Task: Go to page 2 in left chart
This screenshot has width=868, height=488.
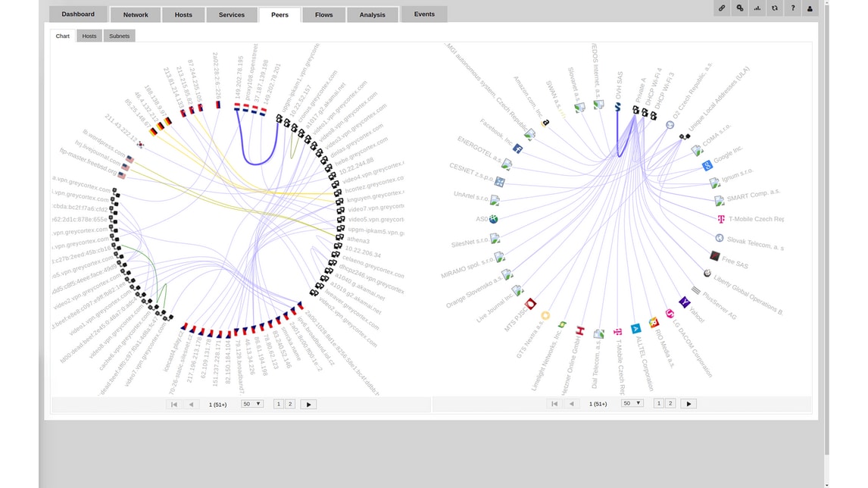Action: pos(289,405)
